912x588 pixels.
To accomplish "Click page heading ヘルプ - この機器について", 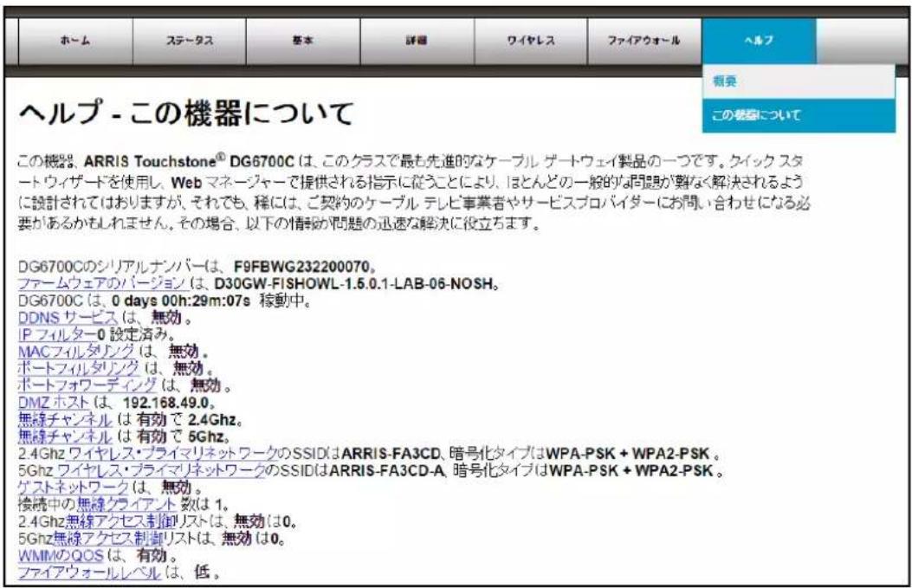I will [x=186, y=113].
